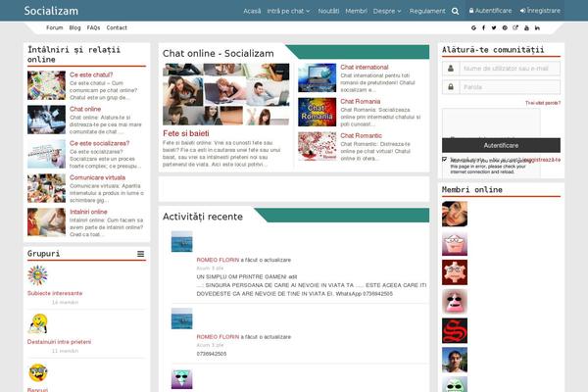This screenshot has height=392, width=588.
Task: Click the forgot password link
Action: coord(543,103)
